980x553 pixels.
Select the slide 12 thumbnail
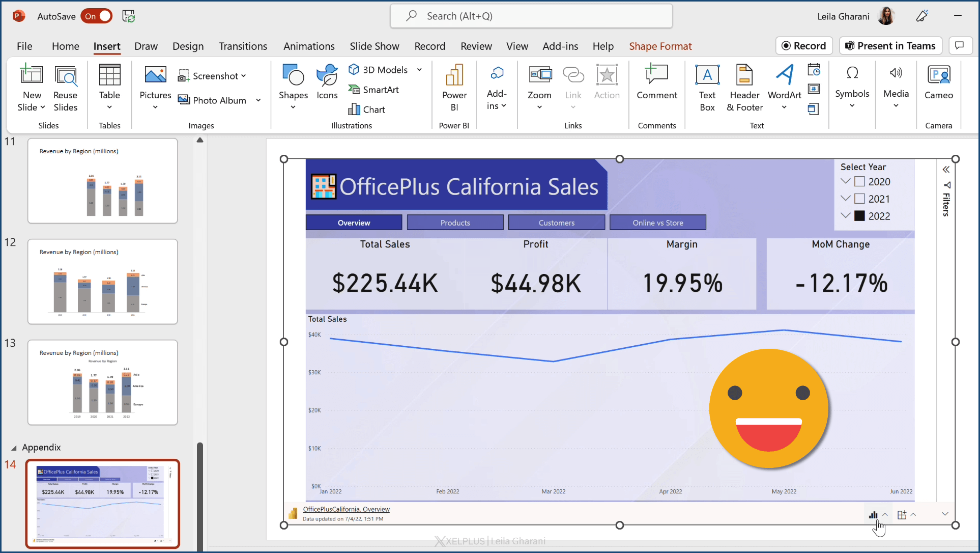[102, 282]
